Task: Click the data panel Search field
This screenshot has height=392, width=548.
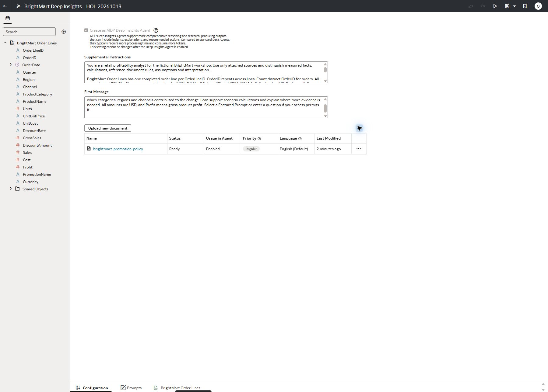Action: 29,32
